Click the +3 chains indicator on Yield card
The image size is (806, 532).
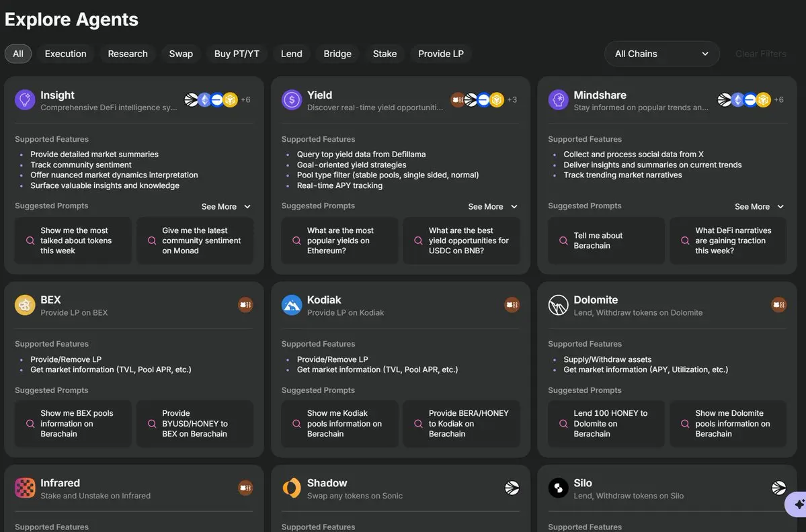(512, 99)
